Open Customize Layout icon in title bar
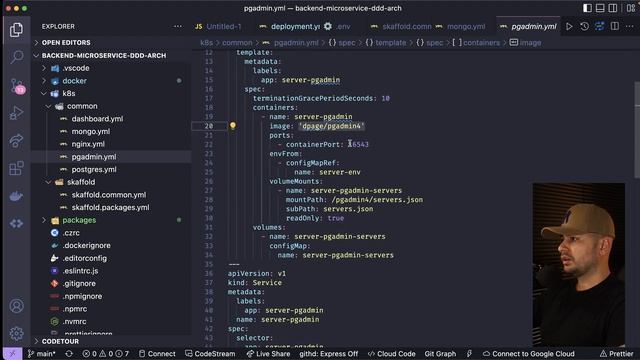Image resolution: width=640 pixels, height=360 pixels. pyautogui.click(x=631, y=8)
